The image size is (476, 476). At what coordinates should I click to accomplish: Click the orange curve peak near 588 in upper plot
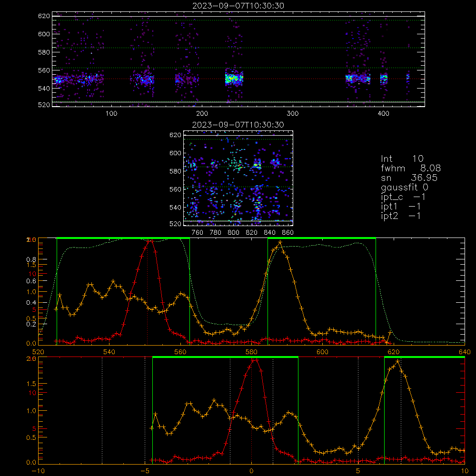point(280,242)
